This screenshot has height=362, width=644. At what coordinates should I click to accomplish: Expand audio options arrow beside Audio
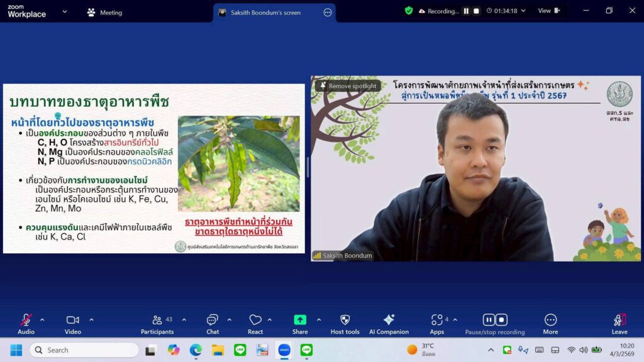[42, 319]
